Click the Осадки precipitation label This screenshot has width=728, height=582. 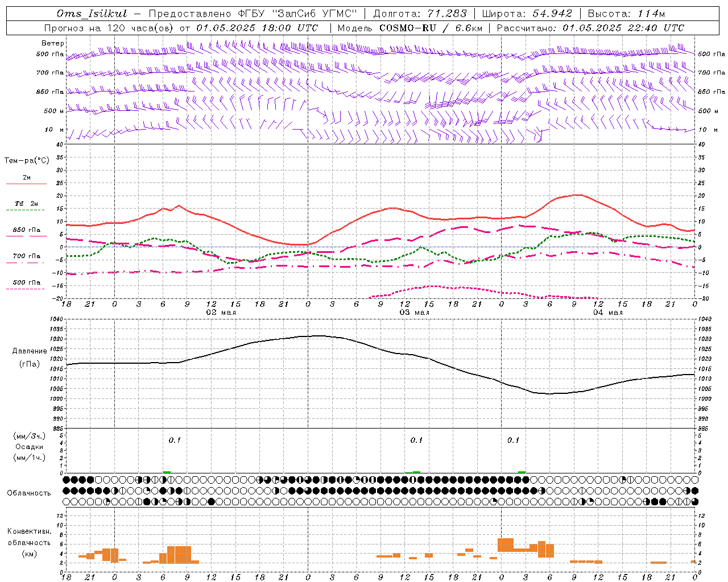(x=30, y=447)
